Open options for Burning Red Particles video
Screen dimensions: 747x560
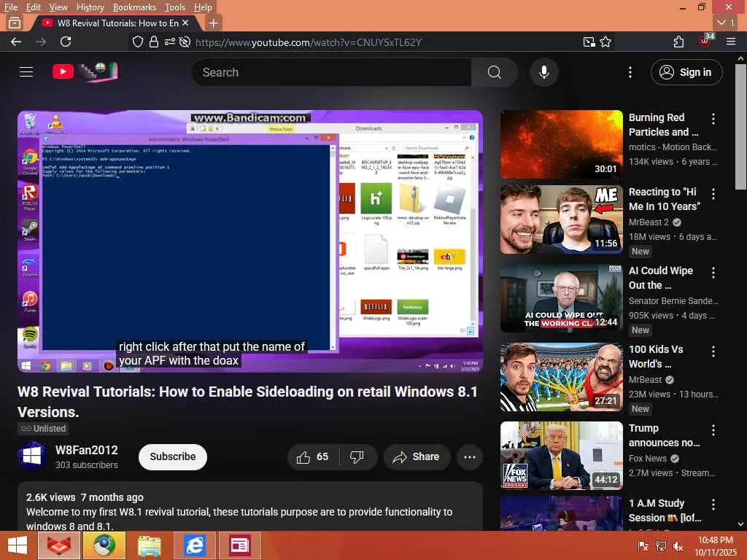(x=713, y=119)
